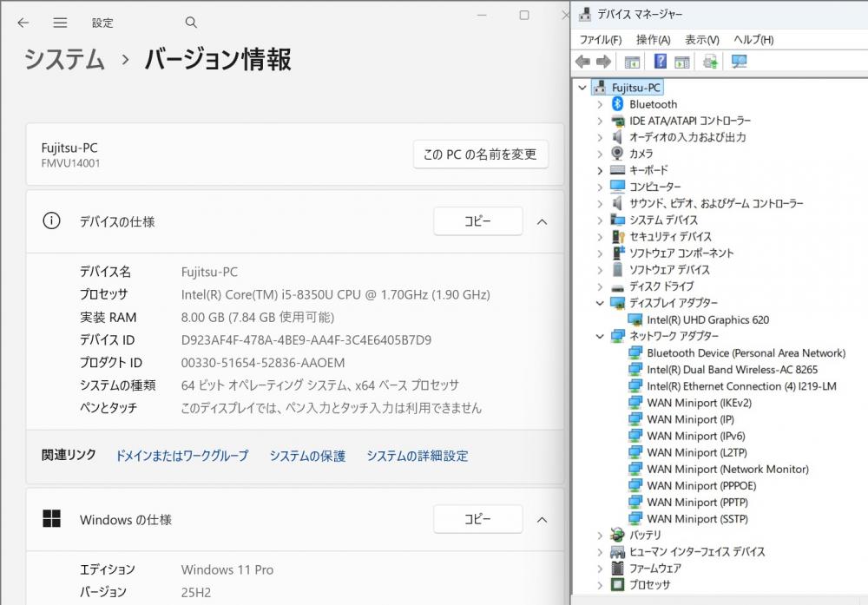Expand IDE ATA/ATAPI コントローラー node
This screenshot has height=605, width=868.
(600, 121)
